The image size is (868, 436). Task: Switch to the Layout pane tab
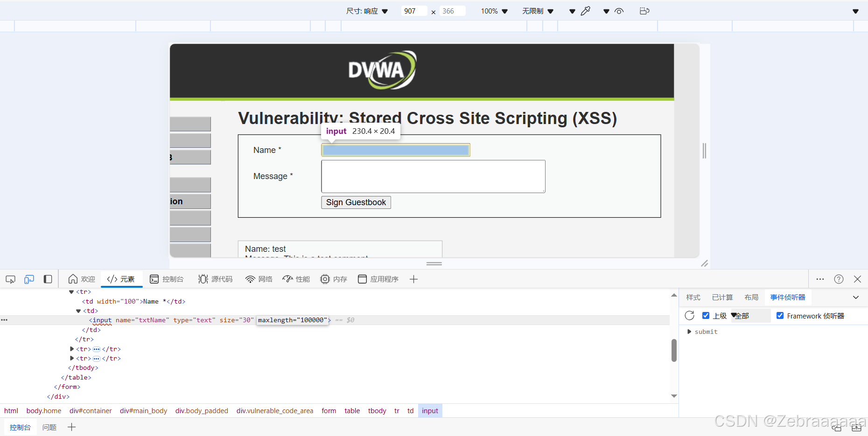751,297
